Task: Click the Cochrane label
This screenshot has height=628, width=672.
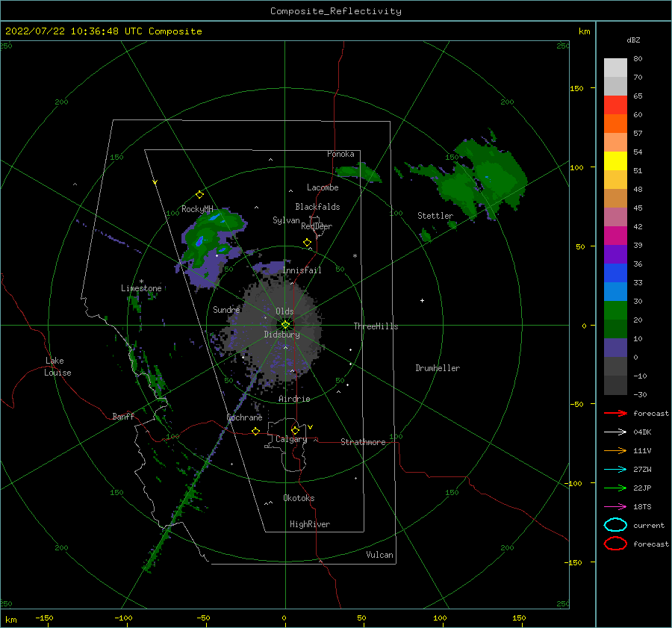Action: [244, 417]
